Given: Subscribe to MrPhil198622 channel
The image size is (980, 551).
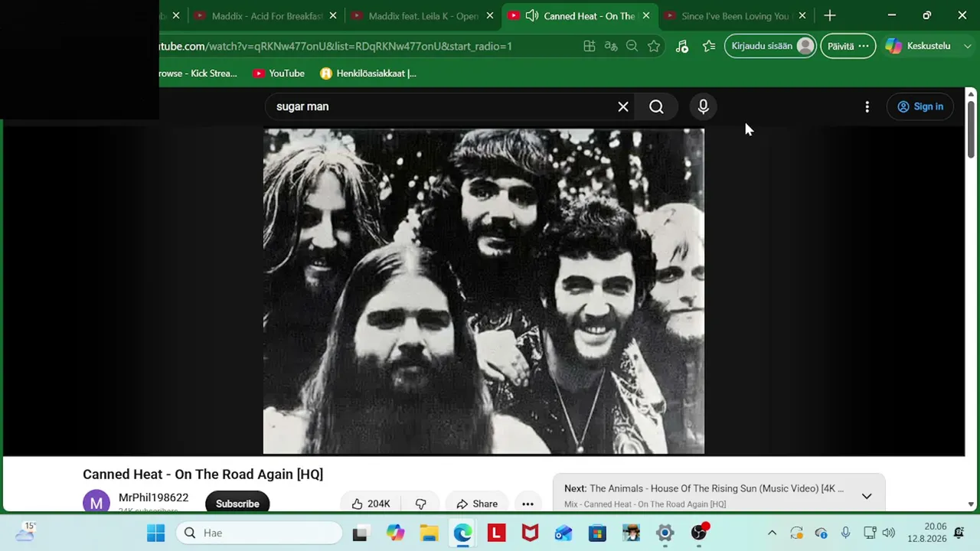Looking at the screenshot, I should [x=237, y=504].
